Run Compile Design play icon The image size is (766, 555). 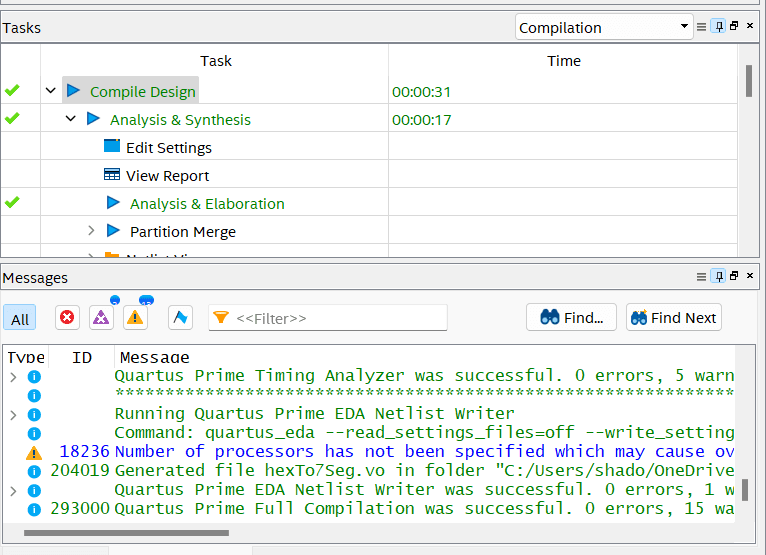coord(73,90)
